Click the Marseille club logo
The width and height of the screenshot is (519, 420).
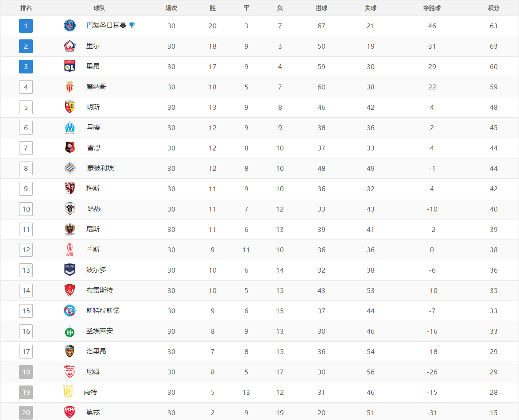[x=70, y=127]
